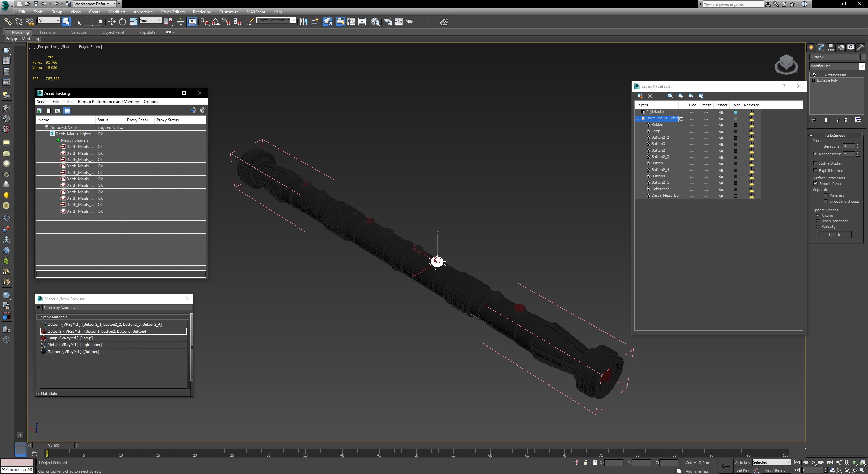
Task: Click Bind to Space Warp icon
Action: coord(30,22)
